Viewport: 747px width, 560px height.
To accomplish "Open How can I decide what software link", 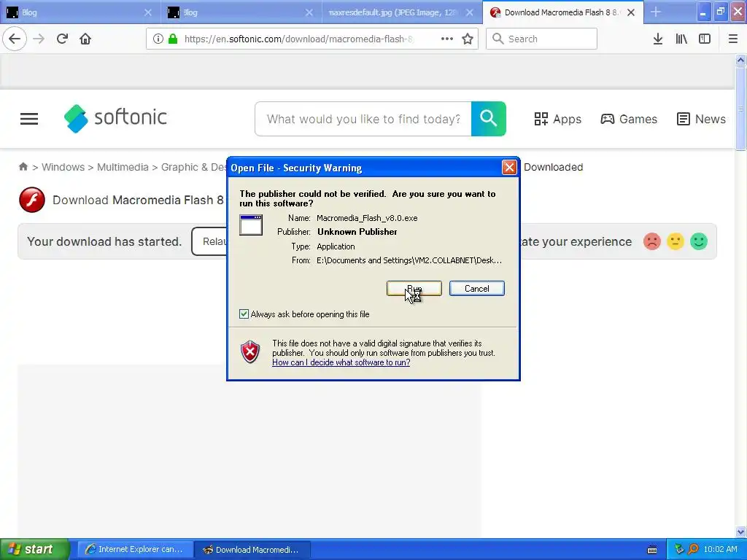I will [341, 362].
